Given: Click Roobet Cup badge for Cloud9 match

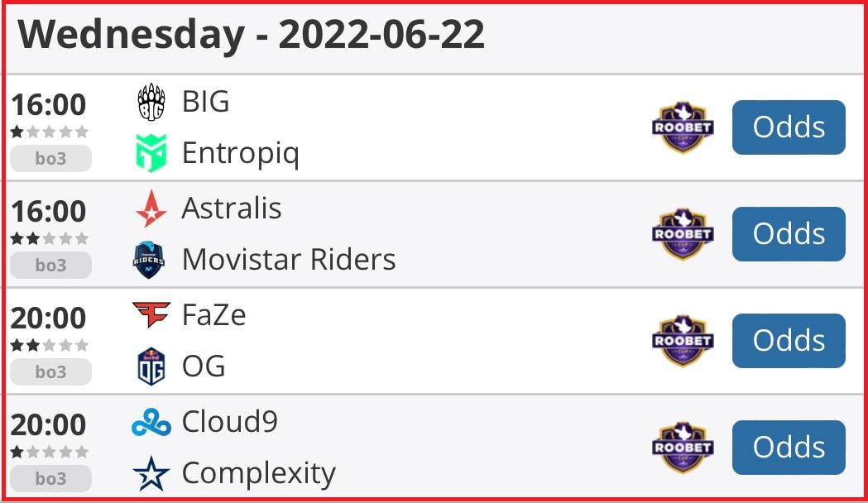Looking at the screenshot, I should pyautogui.click(x=683, y=447).
